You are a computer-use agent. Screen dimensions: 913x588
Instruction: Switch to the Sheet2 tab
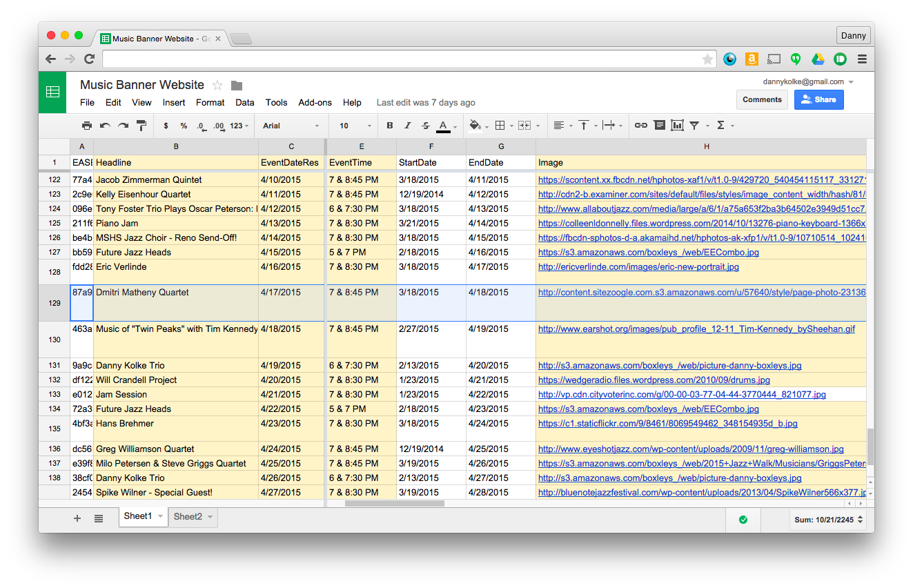[188, 516]
